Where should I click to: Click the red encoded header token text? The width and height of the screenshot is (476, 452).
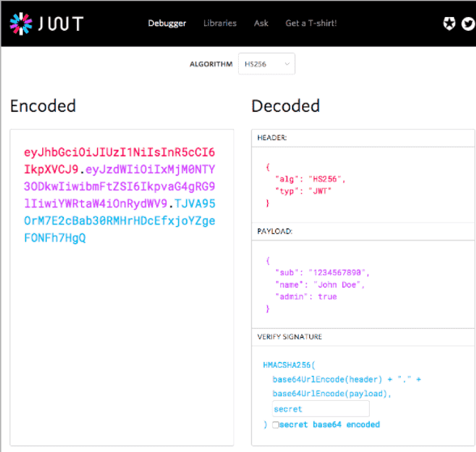(x=119, y=160)
